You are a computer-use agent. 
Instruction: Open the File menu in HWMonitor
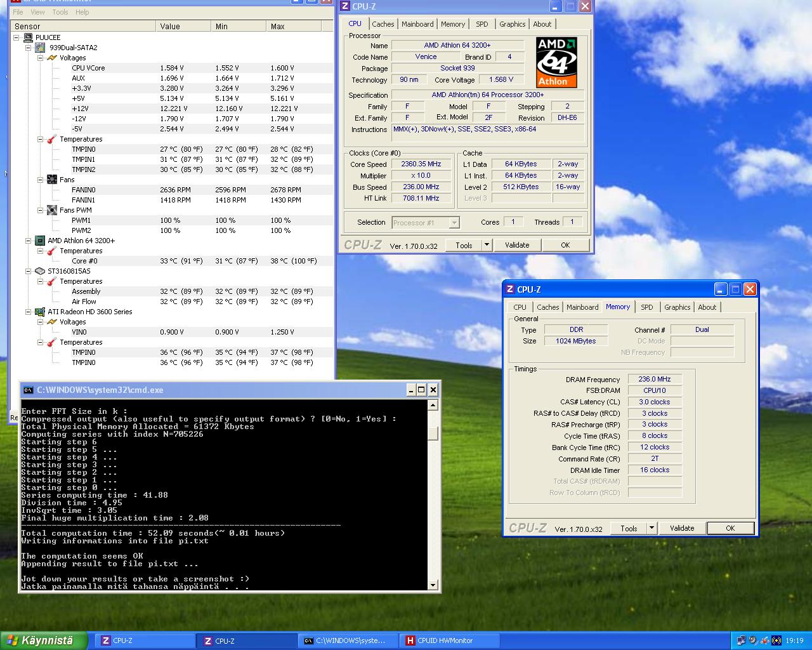point(18,12)
